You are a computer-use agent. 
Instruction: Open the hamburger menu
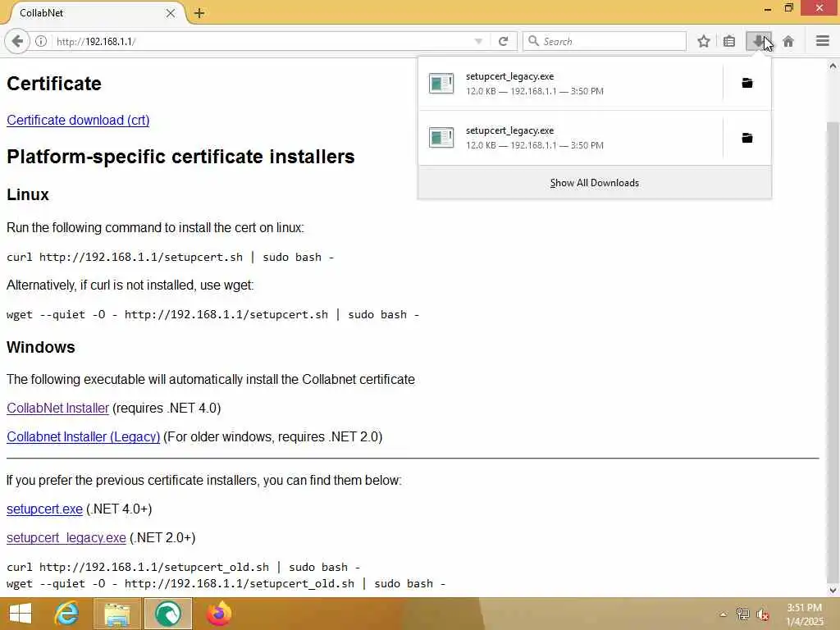822,41
